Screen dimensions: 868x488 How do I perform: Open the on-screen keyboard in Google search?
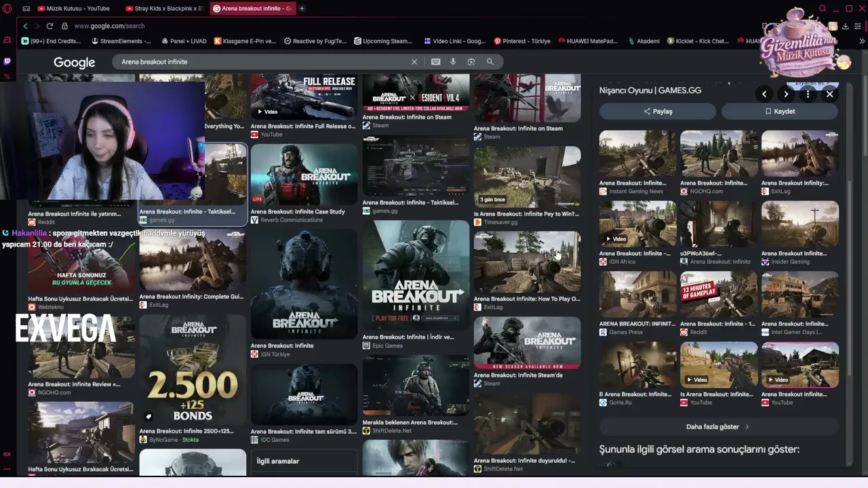click(435, 62)
